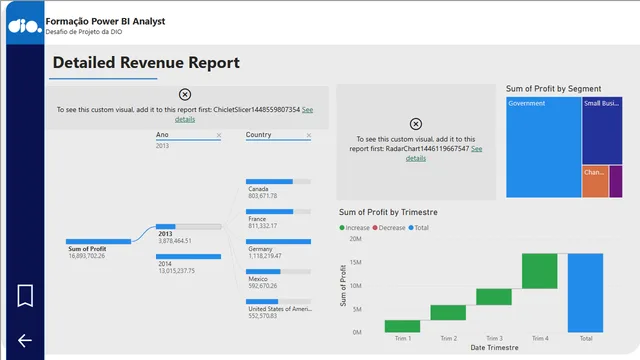Click the blue Total waterfall column
The height and width of the screenshot is (360, 640).
[x=585, y=293]
